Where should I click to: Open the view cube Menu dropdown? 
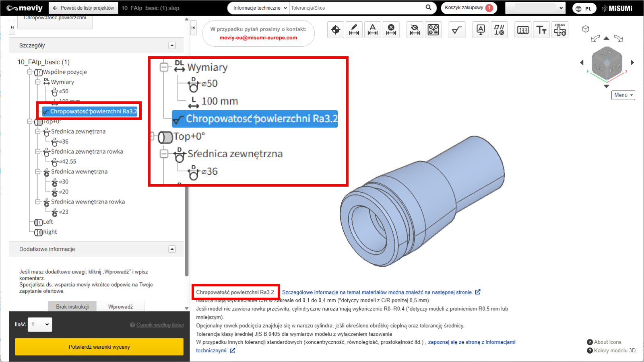pyautogui.click(x=623, y=95)
